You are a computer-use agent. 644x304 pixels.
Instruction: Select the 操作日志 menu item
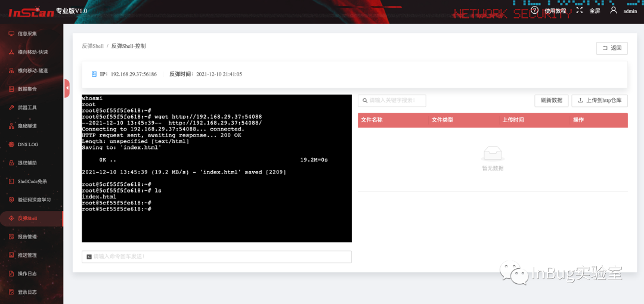pyautogui.click(x=31, y=274)
